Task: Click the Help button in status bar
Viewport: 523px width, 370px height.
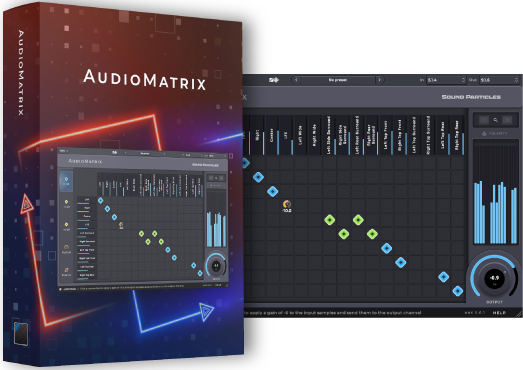Action: pos(499,313)
